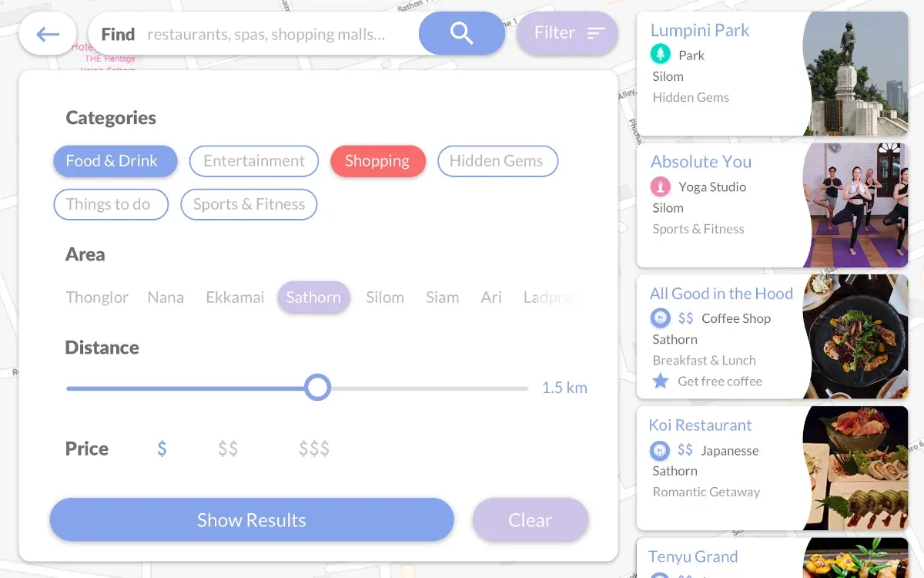Toggle the Food & Drink category chip

click(x=115, y=161)
